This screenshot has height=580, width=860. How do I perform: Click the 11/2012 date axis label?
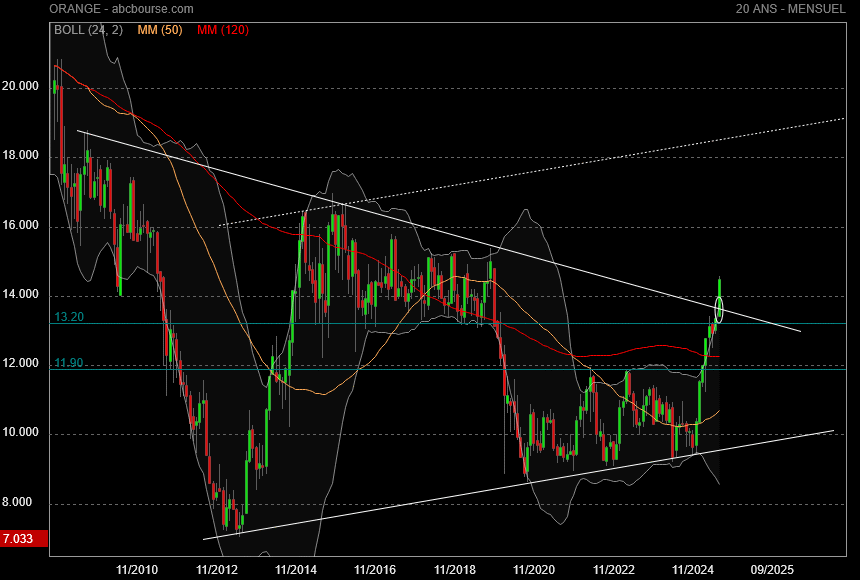click(217, 570)
